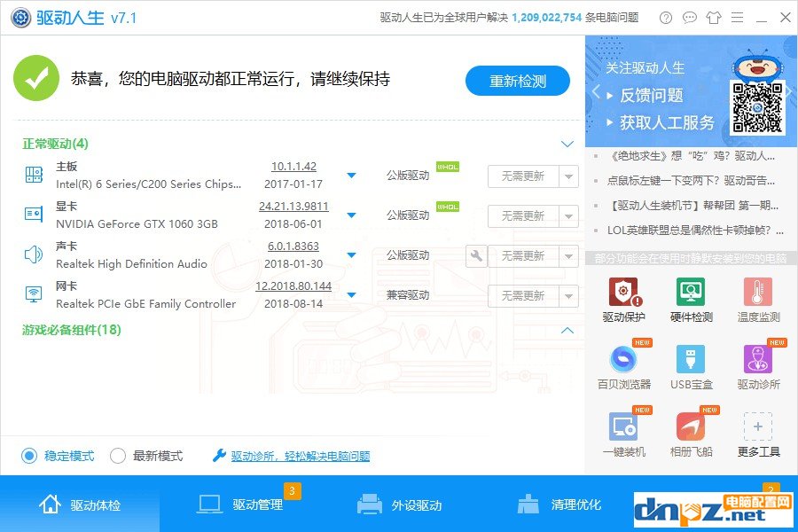Collapse the 正常驱动(4) section
798x532 pixels.
(567, 144)
